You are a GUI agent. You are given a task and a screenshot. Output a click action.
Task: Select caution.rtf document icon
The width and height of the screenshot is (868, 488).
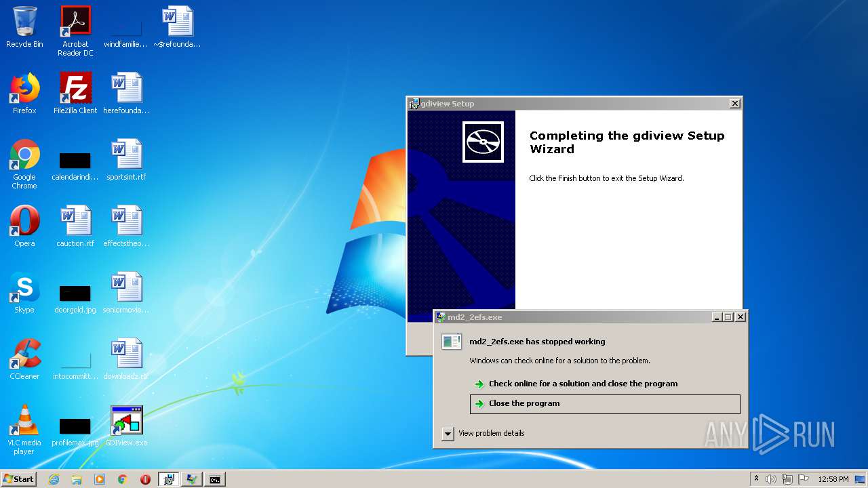(75, 226)
